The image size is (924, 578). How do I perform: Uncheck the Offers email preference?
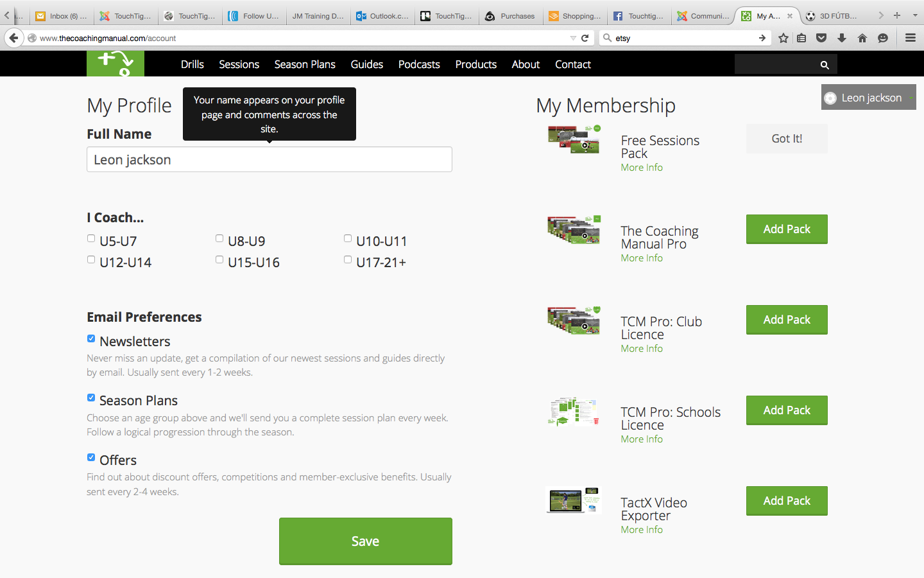91,457
